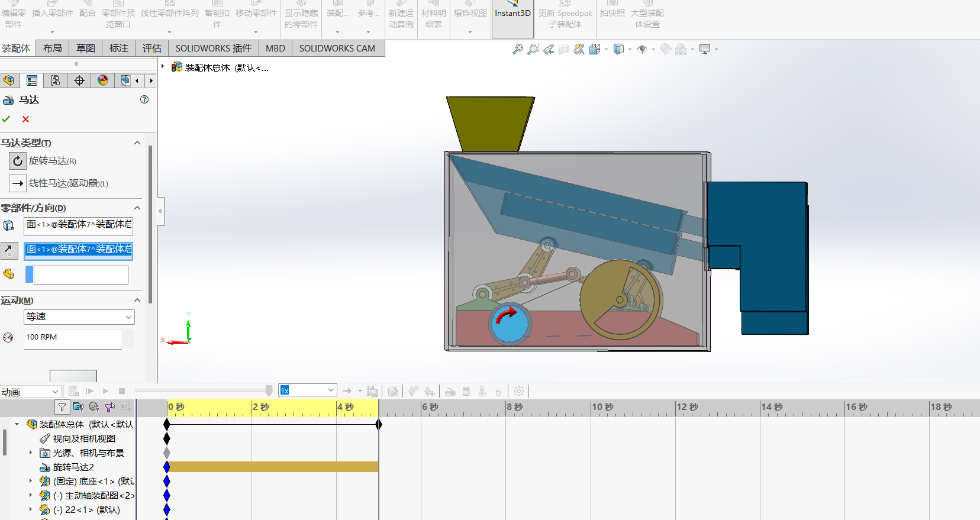This screenshot has height=520, width=980.
Task: Expand the assembly tree in graphics area
Action: [x=163, y=66]
